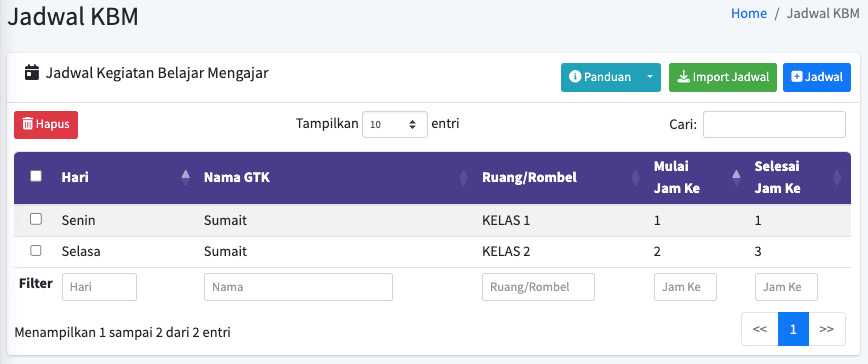Open the Panduan guide button
Image resolution: width=868 pixels, height=364 pixels.
(600, 77)
